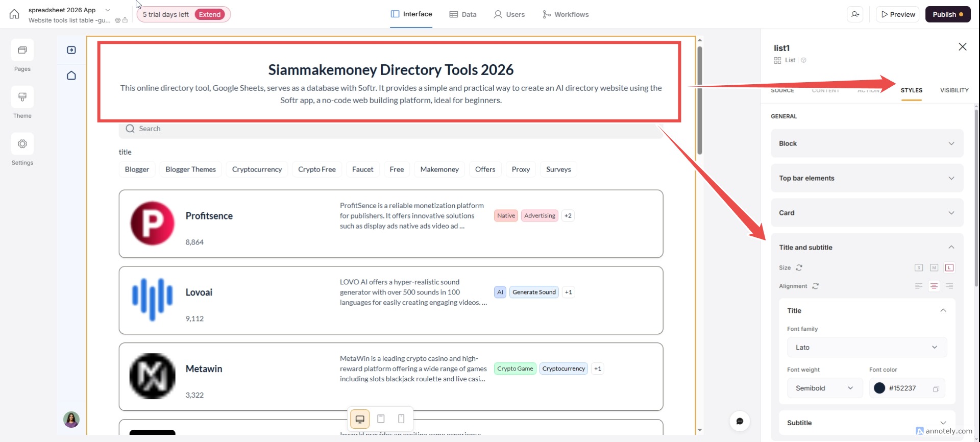Click the Lovoai logo thumbnail

click(x=152, y=300)
